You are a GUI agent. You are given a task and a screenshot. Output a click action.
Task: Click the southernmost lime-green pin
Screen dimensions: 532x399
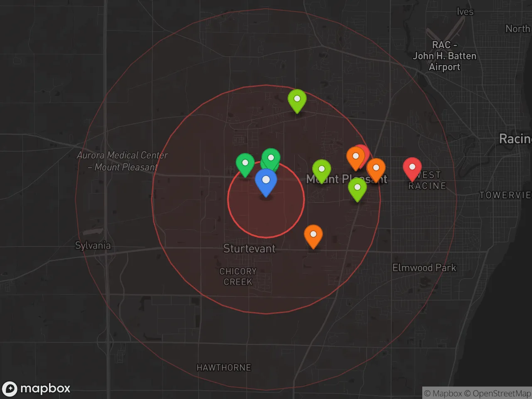(x=357, y=188)
